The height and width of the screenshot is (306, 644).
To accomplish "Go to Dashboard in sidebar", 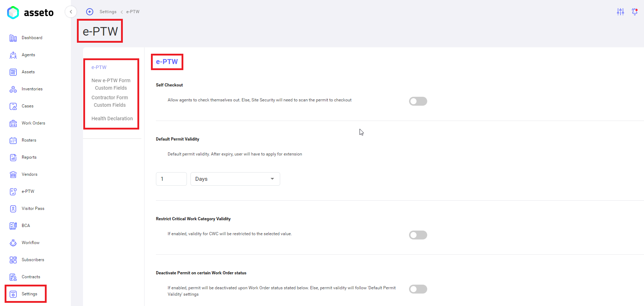I will coord(32,38).
